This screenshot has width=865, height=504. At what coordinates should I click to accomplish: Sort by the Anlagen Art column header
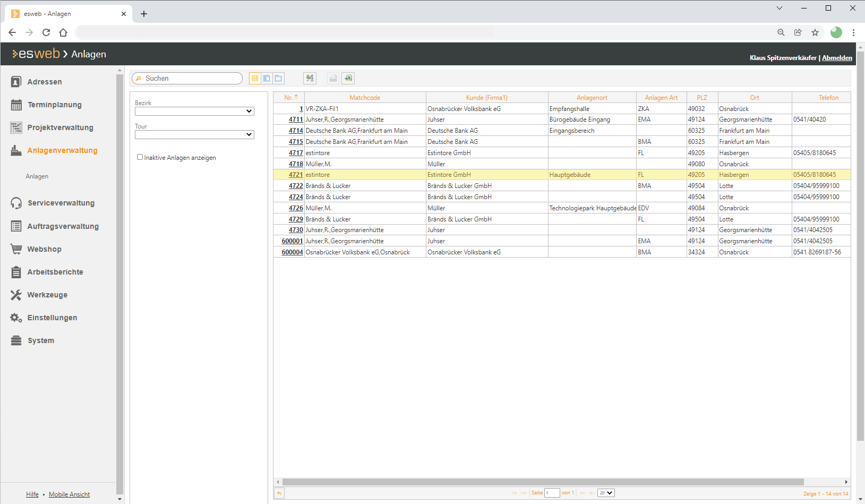(661, 98)
